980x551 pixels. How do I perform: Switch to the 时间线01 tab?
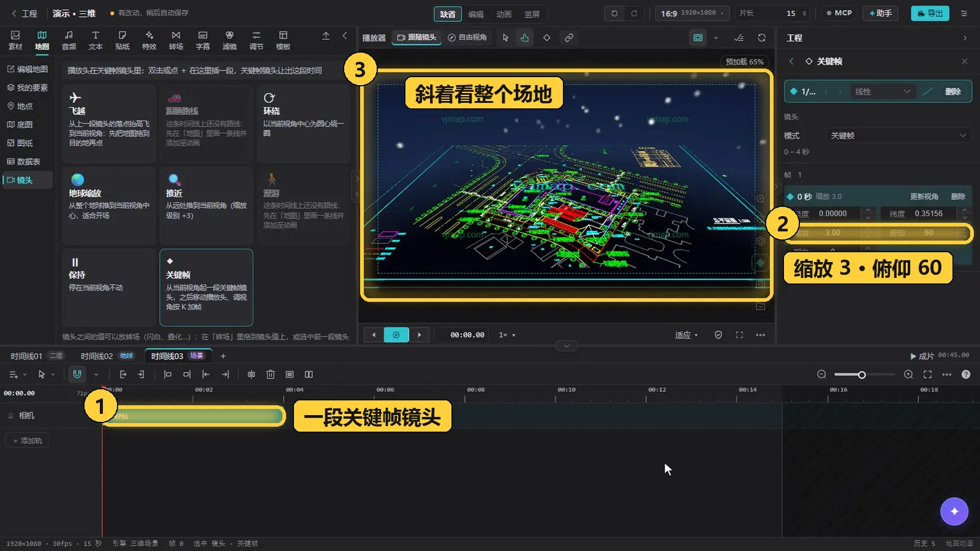coord(37,356)
